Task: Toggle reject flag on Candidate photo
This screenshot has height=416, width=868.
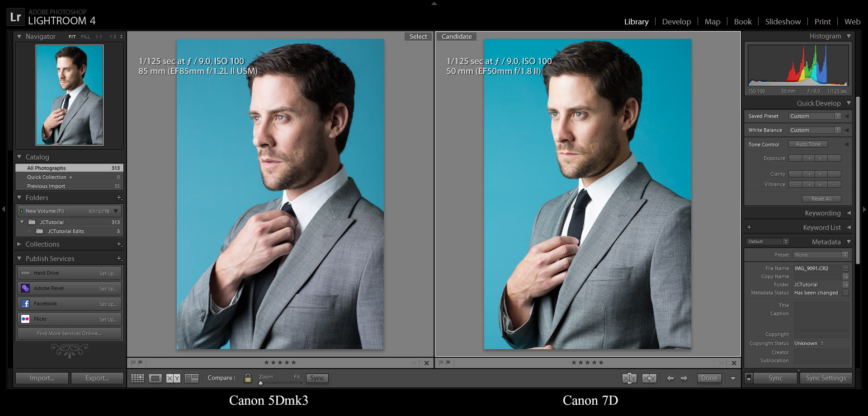Action: (448, 362)
